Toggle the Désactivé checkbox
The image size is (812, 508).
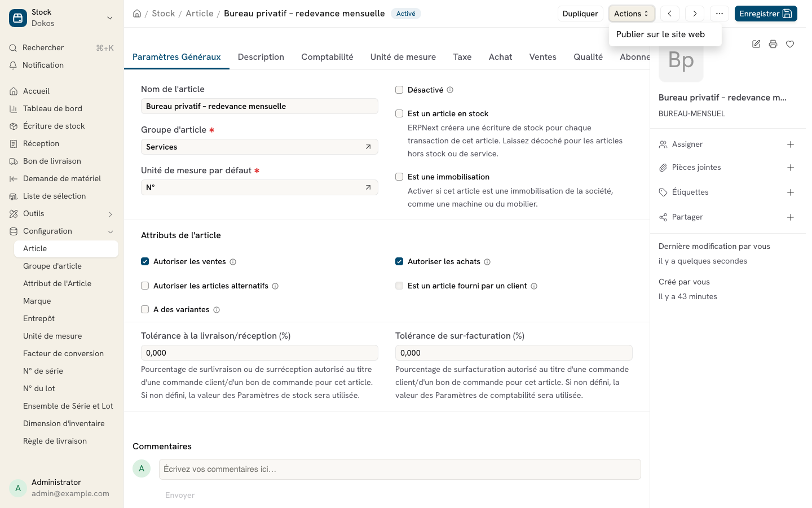coord(399,90)
